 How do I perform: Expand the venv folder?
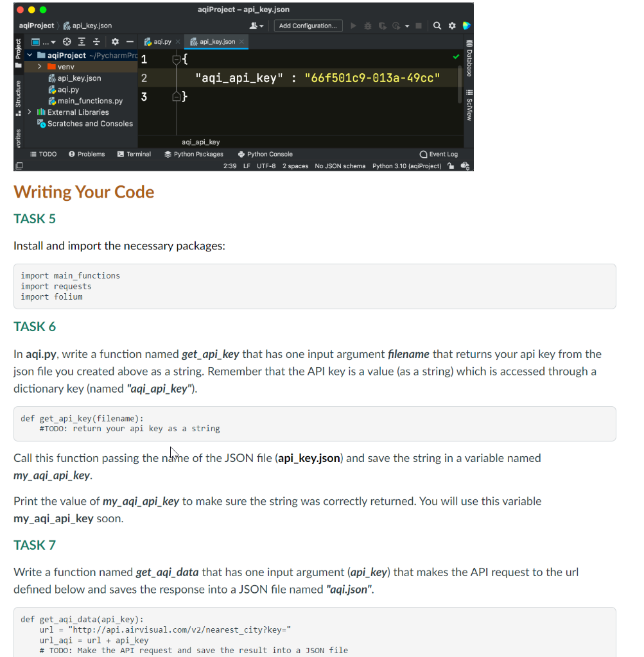click(40, 67)
